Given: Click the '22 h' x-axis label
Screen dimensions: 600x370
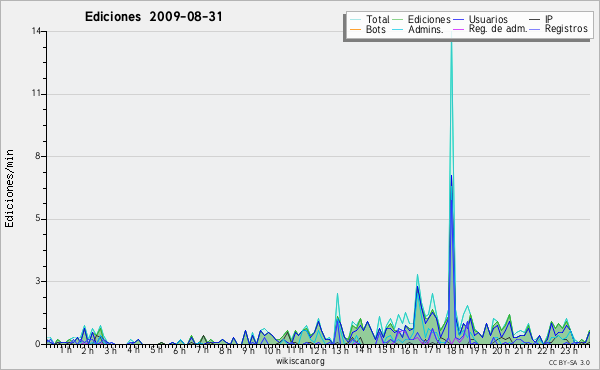Looking at the screenshot, I should [x=546, y=350].
